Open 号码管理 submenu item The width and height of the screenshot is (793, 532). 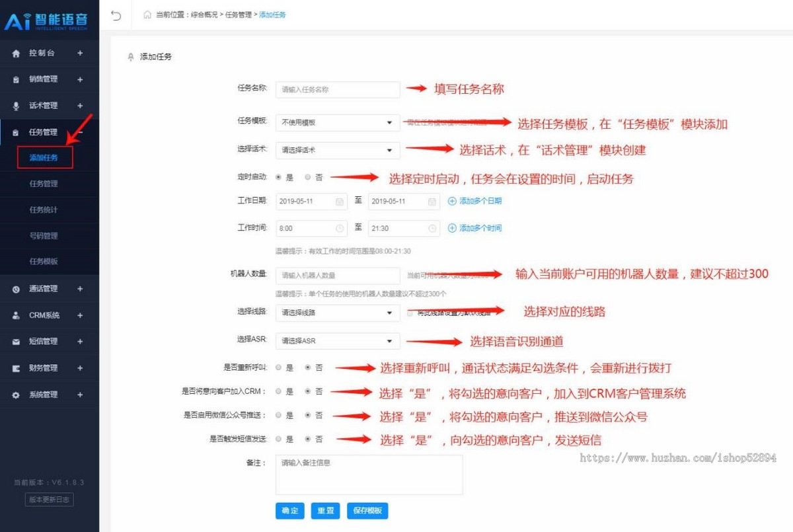coord(44,235)
